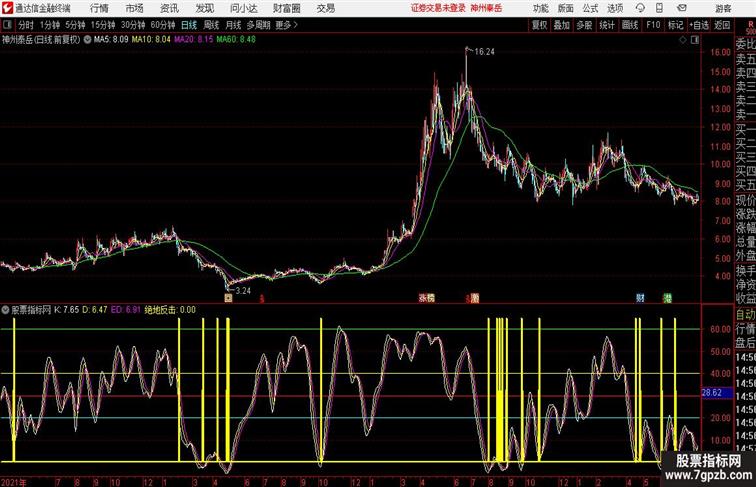Viewport: 756px width, 487px height.
Task: Expand the main chart indicator settings arrow
Action: pyautogui.click(x=87, y=40)
